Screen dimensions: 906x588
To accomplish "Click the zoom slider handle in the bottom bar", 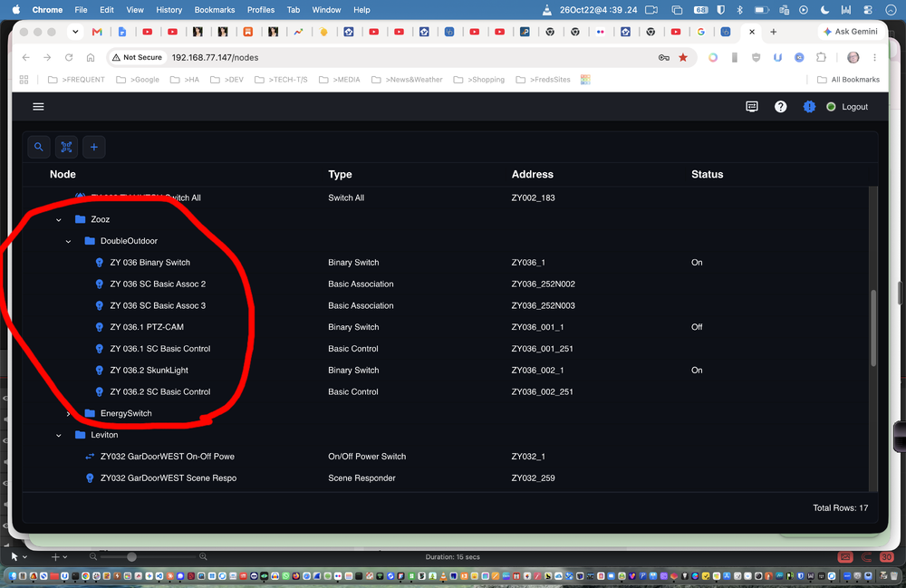I will (x=131, y=557).
